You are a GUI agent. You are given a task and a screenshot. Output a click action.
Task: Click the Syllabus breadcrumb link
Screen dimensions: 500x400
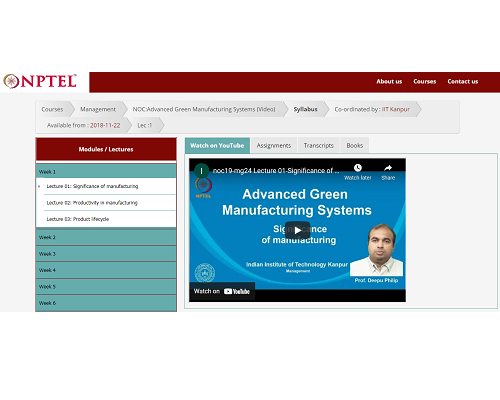(305, 109)
